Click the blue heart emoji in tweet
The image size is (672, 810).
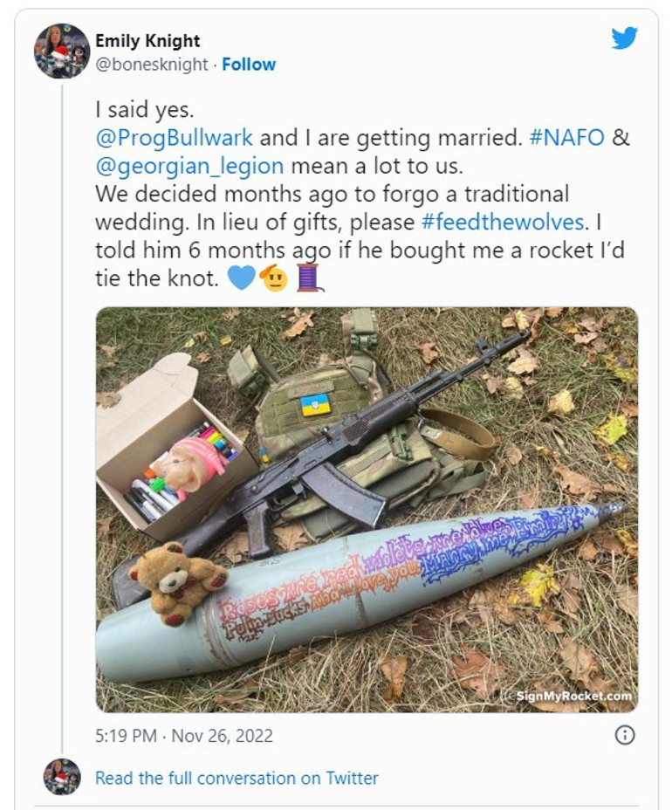point(241,278)
